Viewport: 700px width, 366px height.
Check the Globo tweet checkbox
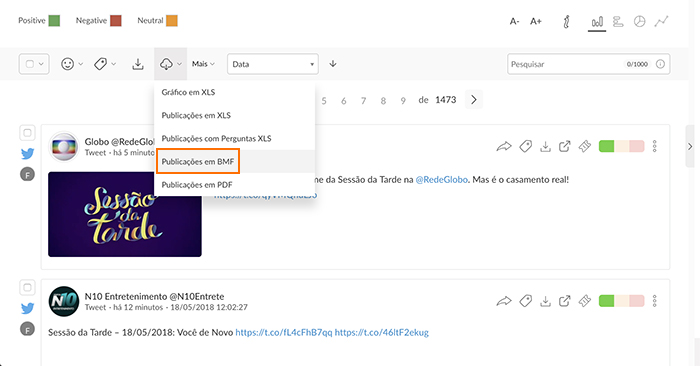point(27,133)
